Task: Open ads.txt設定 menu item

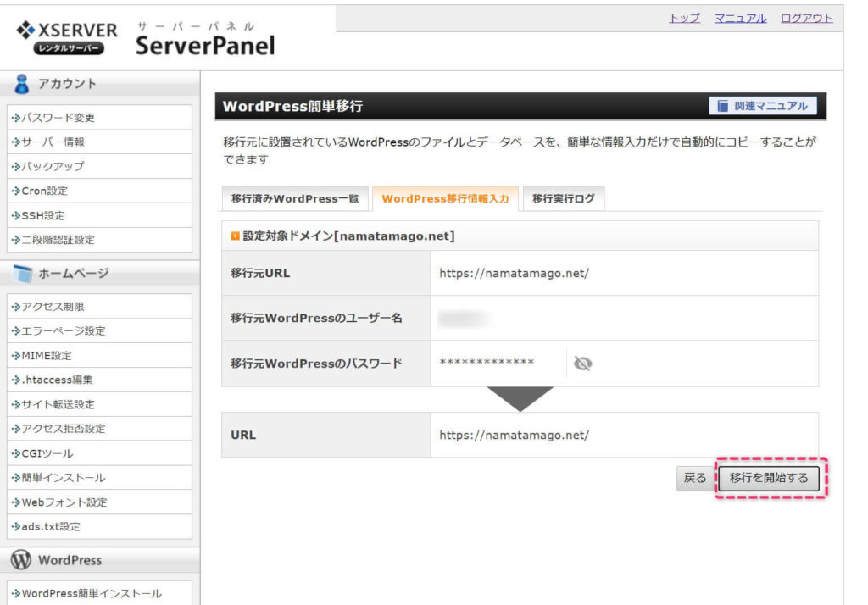Action: coord(100,526)
